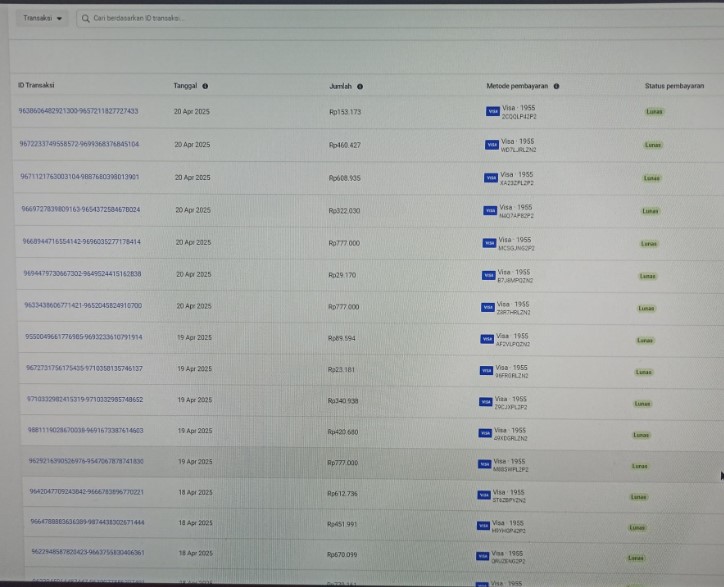
Task: Click the Visa card icon in the Rp460.427 row
Action: [x=491, y=145]
